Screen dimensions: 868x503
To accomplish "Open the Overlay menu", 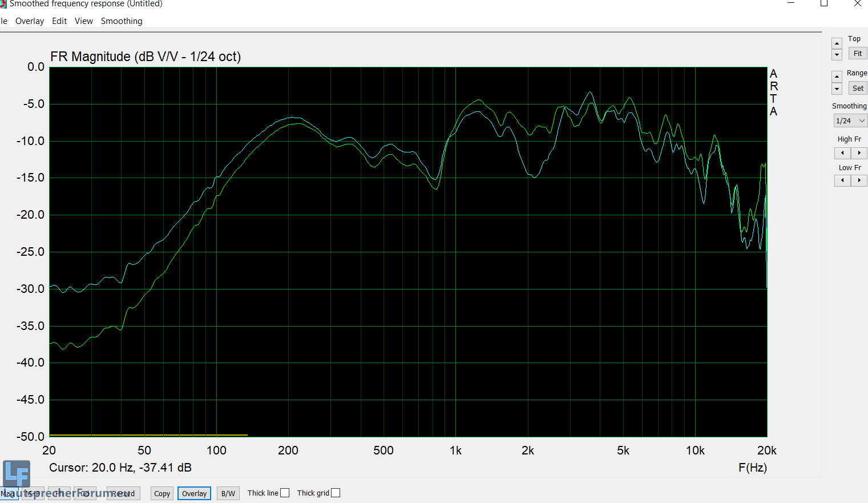I will (x=30, y=21).
